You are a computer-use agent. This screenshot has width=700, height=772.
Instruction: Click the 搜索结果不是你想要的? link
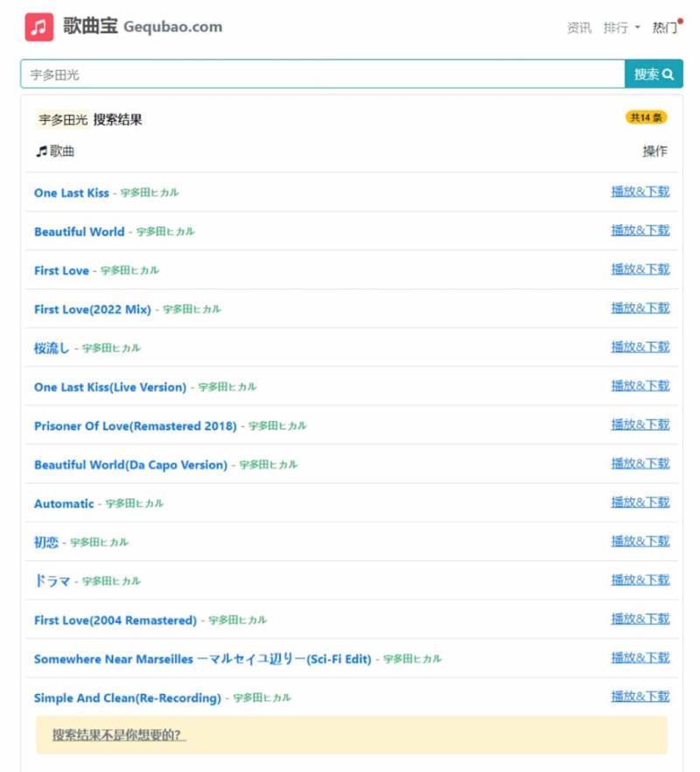click(119, 735)
